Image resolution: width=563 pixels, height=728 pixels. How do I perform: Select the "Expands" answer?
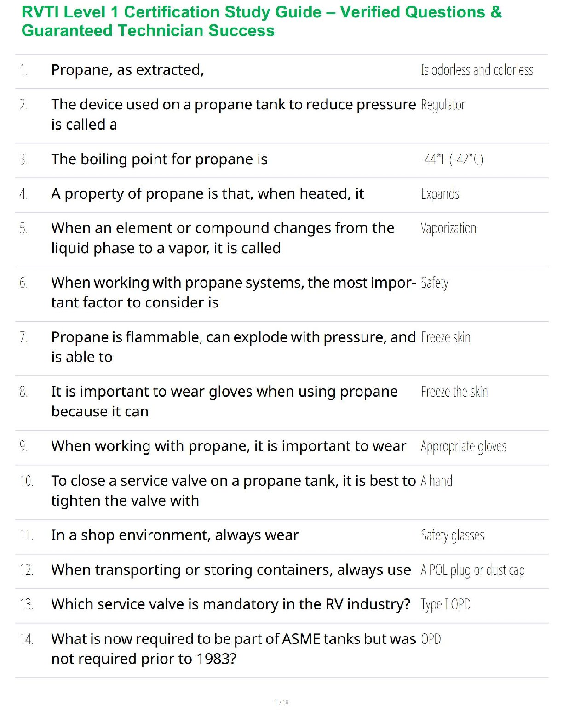(440, 194)
